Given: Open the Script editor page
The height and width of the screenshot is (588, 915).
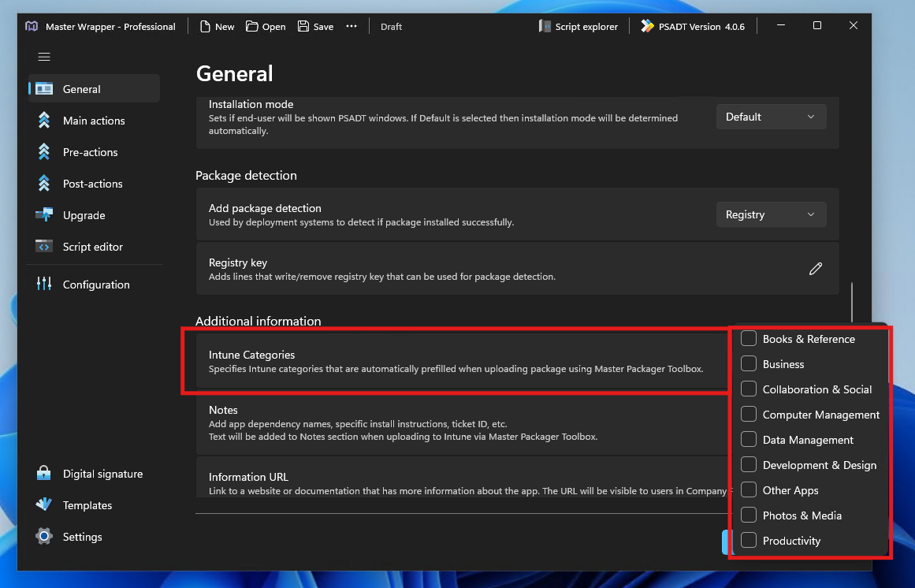Looking at the screenshot, I should 94,246.
